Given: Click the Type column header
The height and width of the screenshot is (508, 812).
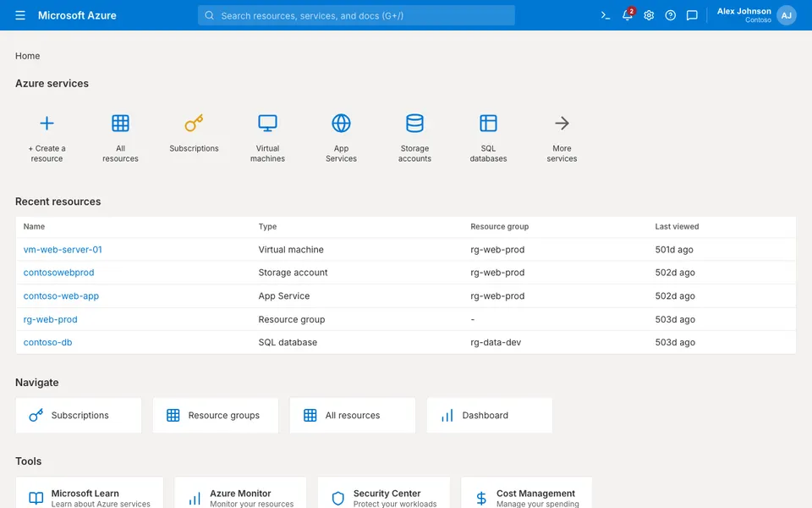Looking at the screenshot, I should click(267, 227).
